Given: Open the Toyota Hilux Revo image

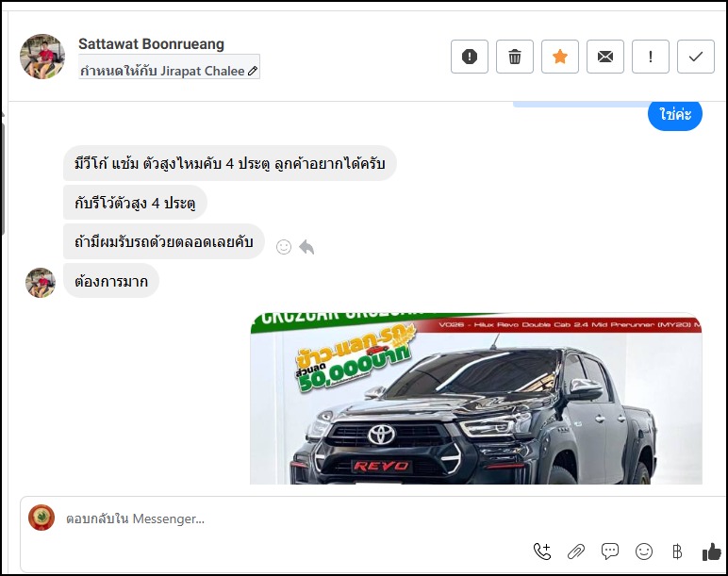Looking at the screenshot, I should point(476,398).
